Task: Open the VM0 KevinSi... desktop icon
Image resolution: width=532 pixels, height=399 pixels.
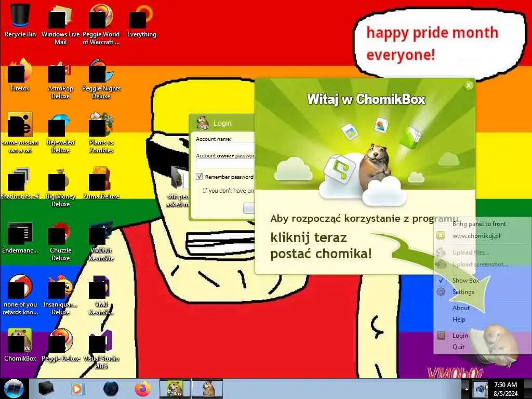Action: point(101,295)
